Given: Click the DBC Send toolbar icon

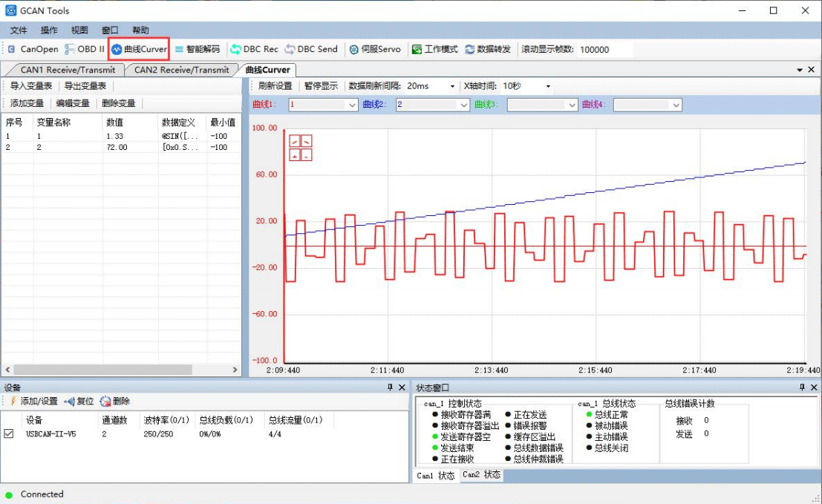Looking at the screenshot, I should (x=310, y=49).
